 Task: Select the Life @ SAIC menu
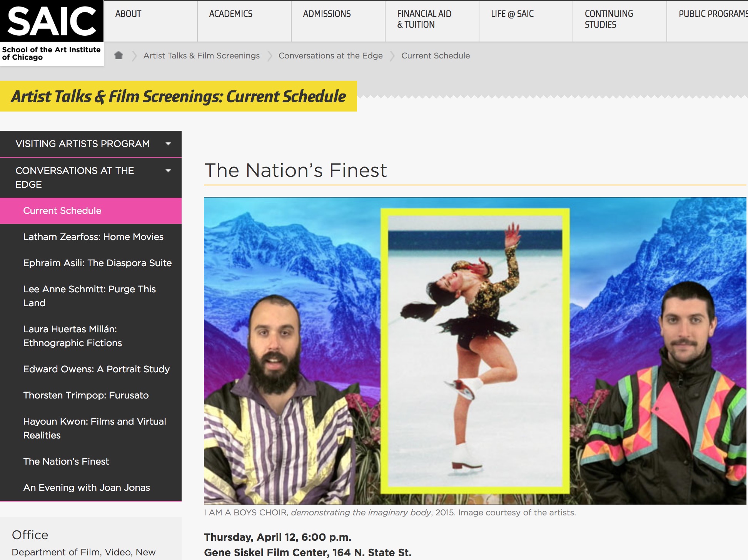[x=512, y=14]
